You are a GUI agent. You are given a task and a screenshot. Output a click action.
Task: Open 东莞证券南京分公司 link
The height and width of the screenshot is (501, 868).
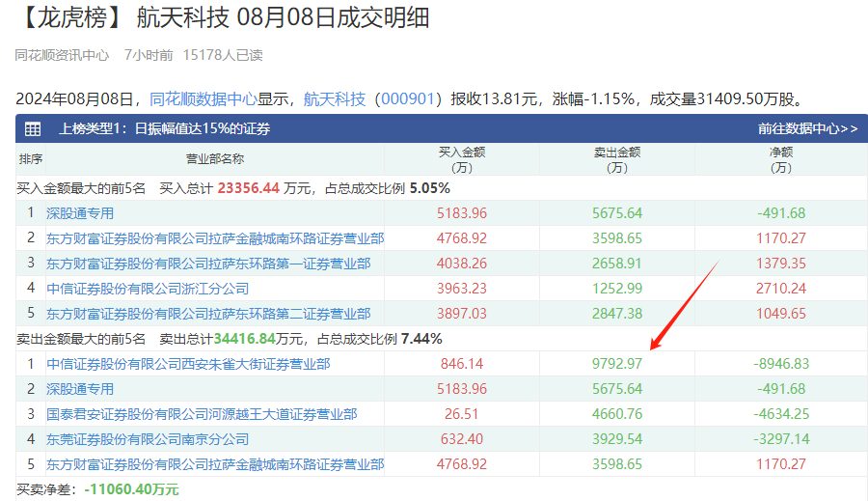[x=148, y=439]
